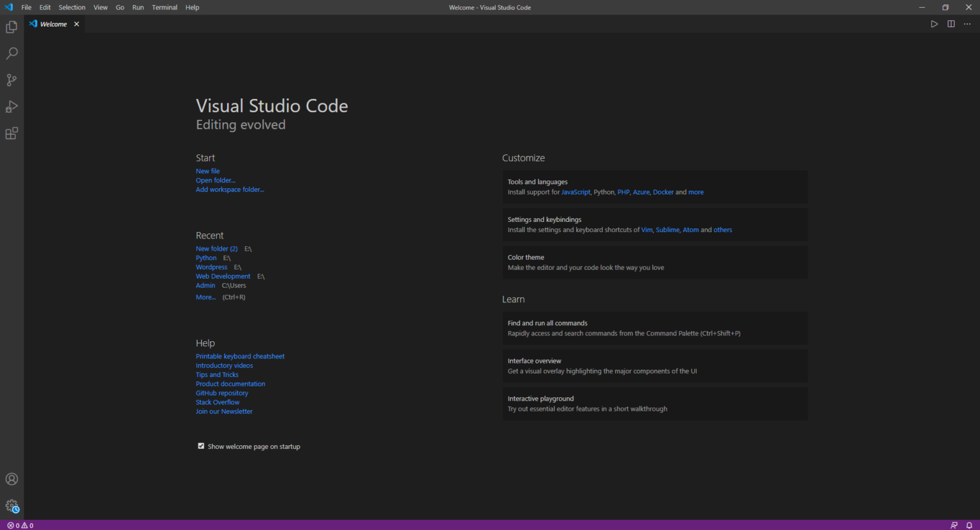Open the recent Python folder

(x=206, y=258)
